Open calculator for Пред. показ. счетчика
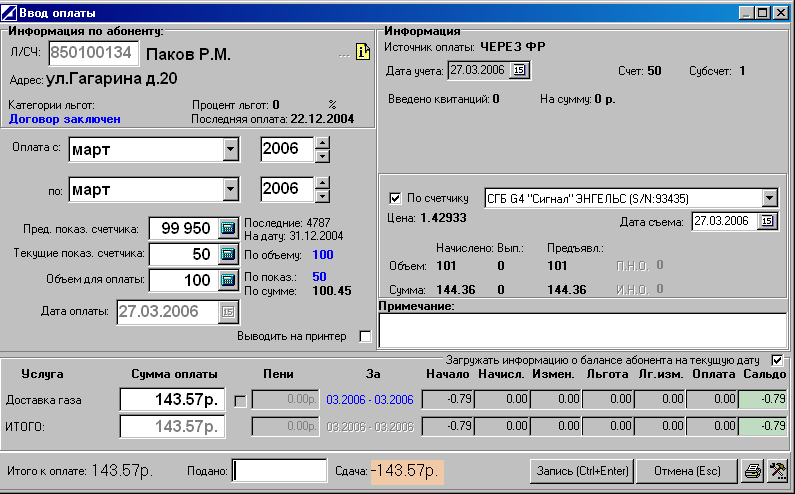 click(x=227, y=228)
